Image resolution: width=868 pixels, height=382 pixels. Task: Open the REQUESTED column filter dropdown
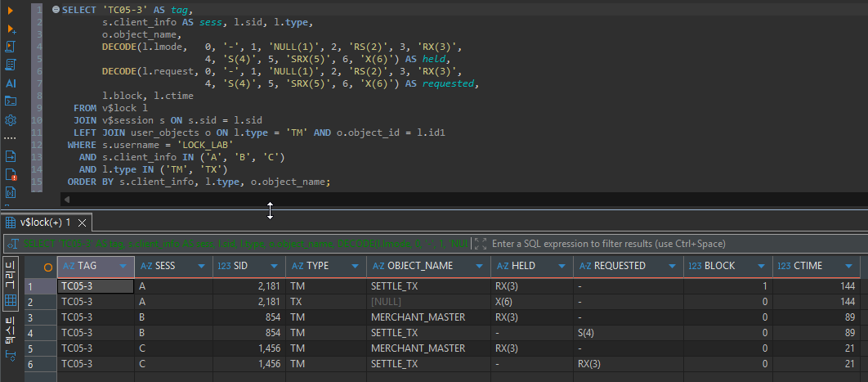(672, 267)
